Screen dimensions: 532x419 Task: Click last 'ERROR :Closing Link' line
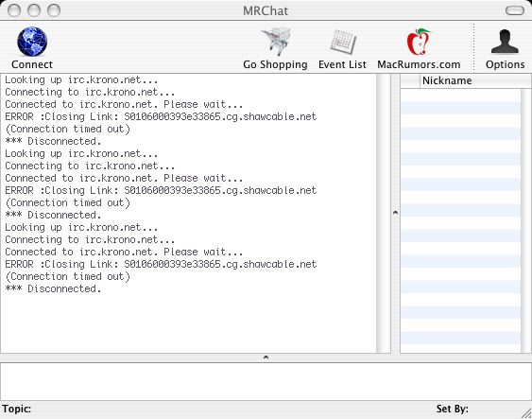[x=161, y=264]
